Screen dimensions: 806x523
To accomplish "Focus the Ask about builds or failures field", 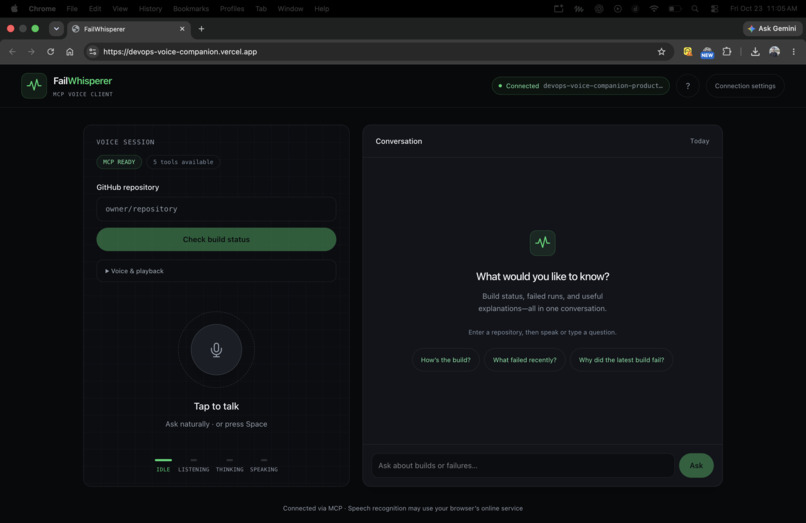I will pyautogui.click(x=523, y=465).
